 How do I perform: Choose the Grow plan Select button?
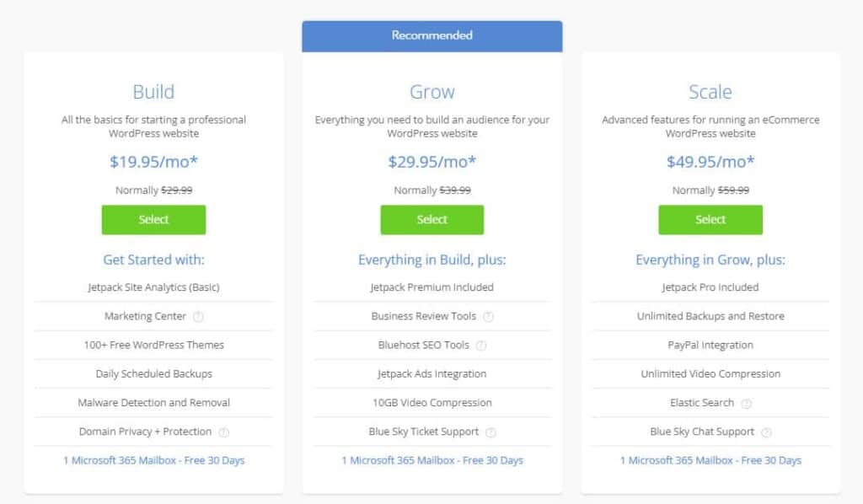click(432, 219)
